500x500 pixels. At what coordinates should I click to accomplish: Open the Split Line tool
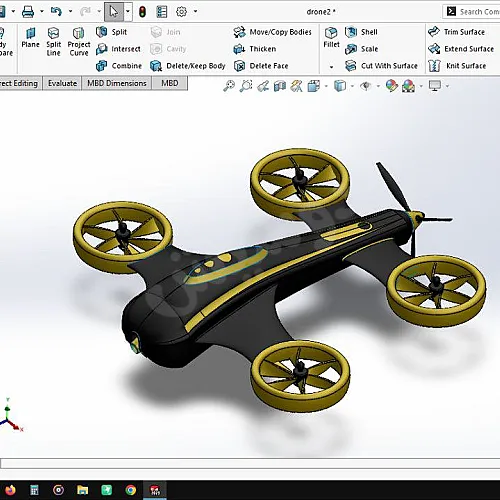tap(53, 42)
